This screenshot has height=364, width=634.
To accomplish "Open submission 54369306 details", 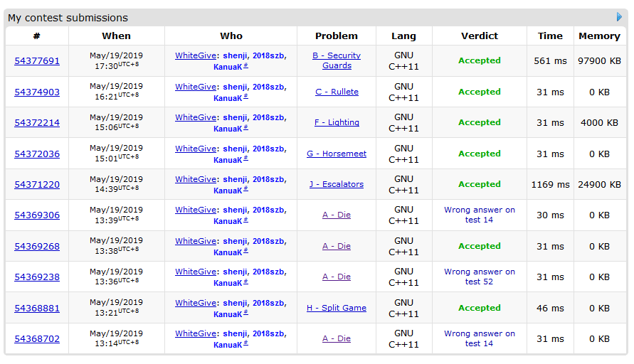I will click(37, 215).
